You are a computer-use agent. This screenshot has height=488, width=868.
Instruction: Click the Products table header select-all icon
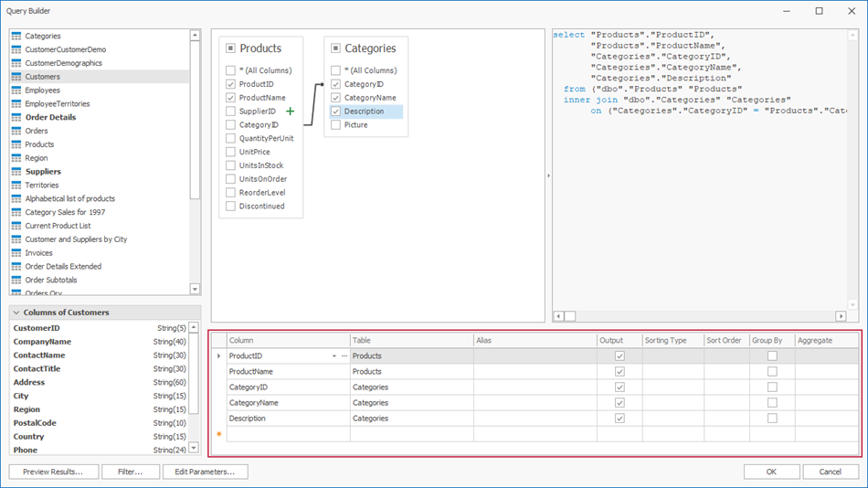[x=231, y=48]
